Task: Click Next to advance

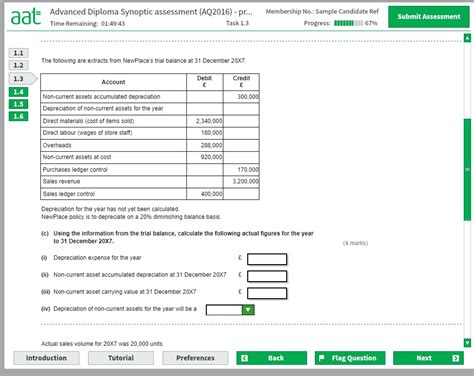Action: coord(428,358)
